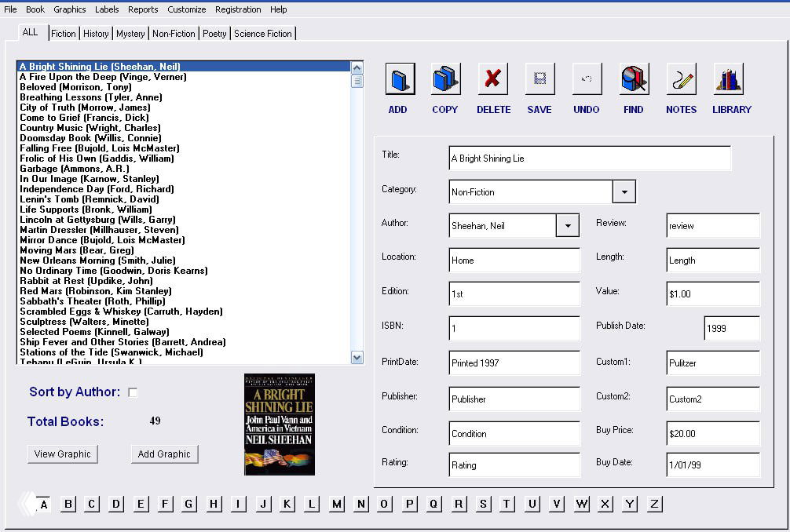Screen dimensions: 790x532
Task: Click the Add Graphic button
Action: pos(164,454)
